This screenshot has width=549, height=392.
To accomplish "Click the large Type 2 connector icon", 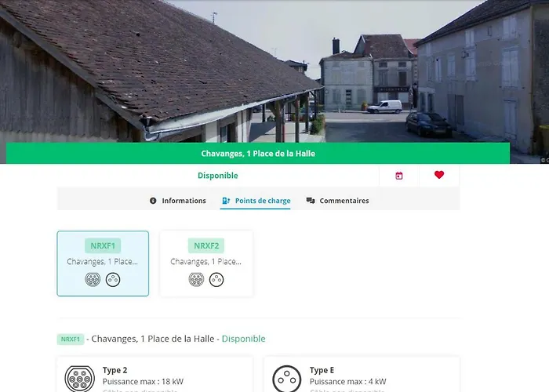I will click(80, 379).
